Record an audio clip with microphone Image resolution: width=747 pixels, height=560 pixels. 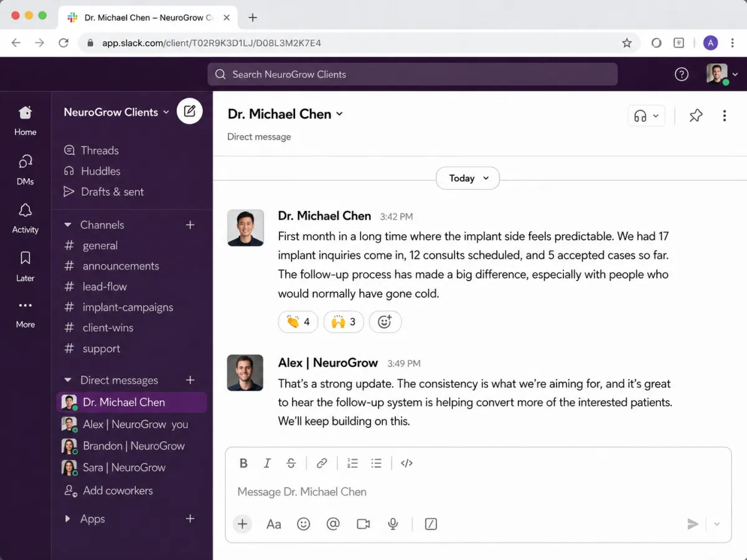[393, 524]
